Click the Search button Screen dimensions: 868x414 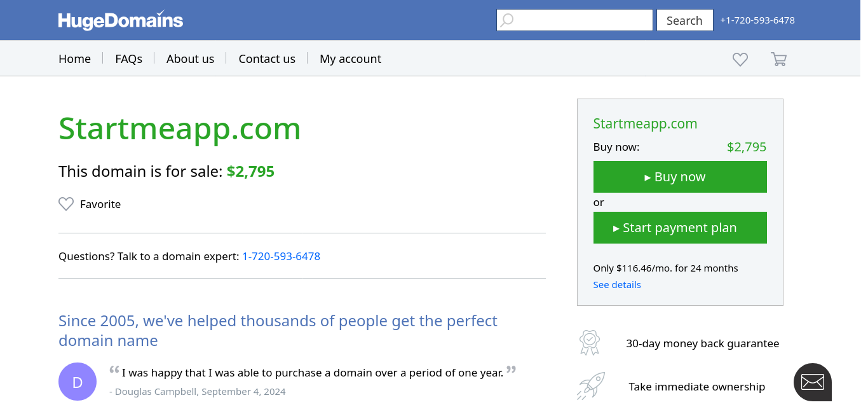[x=684, y=20]
